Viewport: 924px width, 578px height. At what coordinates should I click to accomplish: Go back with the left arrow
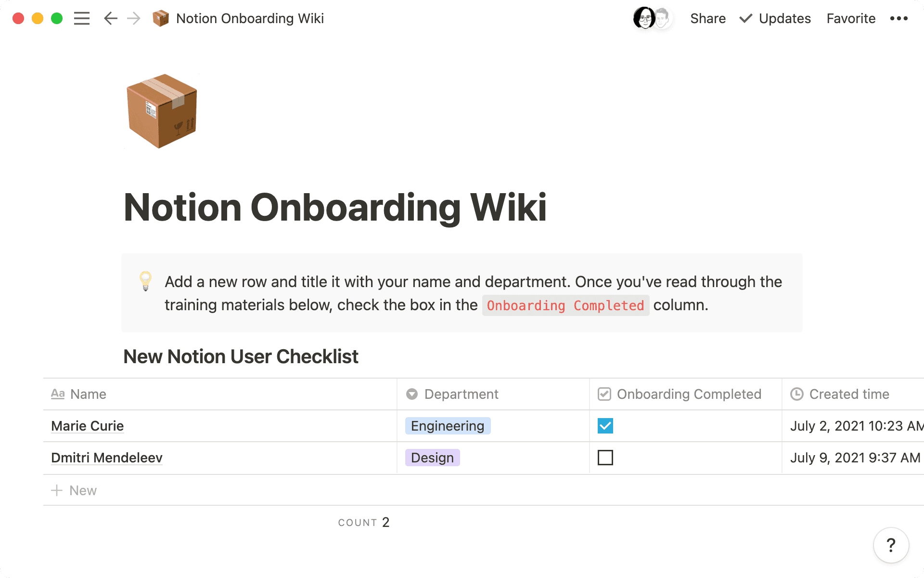pos(111,19)
